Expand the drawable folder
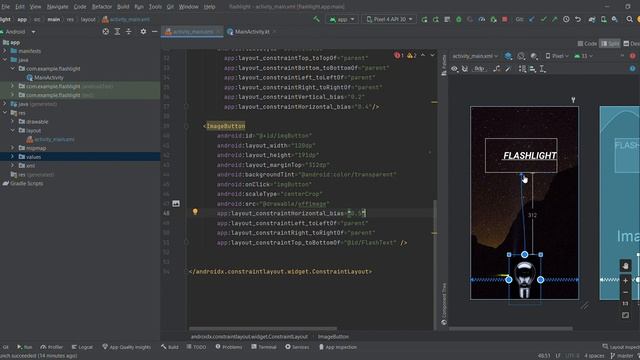Viewport: 640px width, 360px height. pos(13,122)
